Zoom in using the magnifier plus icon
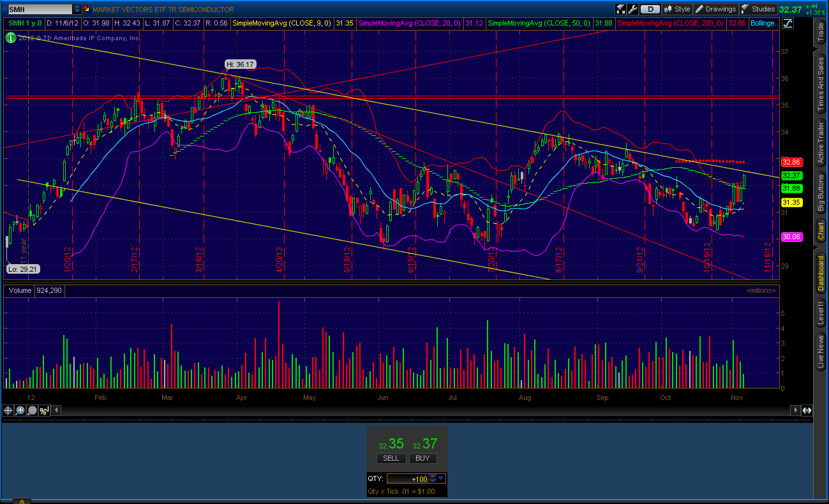The width and height of the screenshot is (829, 504). coord(20,410)
